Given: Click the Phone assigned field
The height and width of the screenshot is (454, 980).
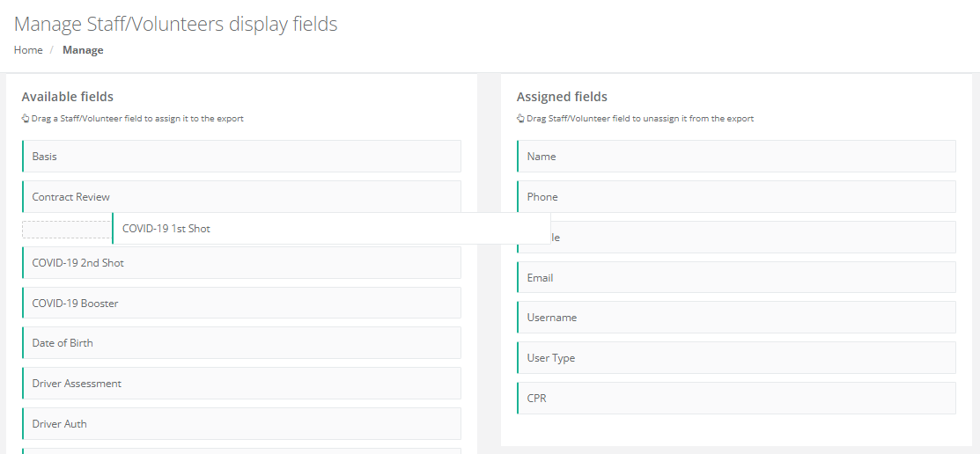Looking at the screenshot, I should 736,197.
